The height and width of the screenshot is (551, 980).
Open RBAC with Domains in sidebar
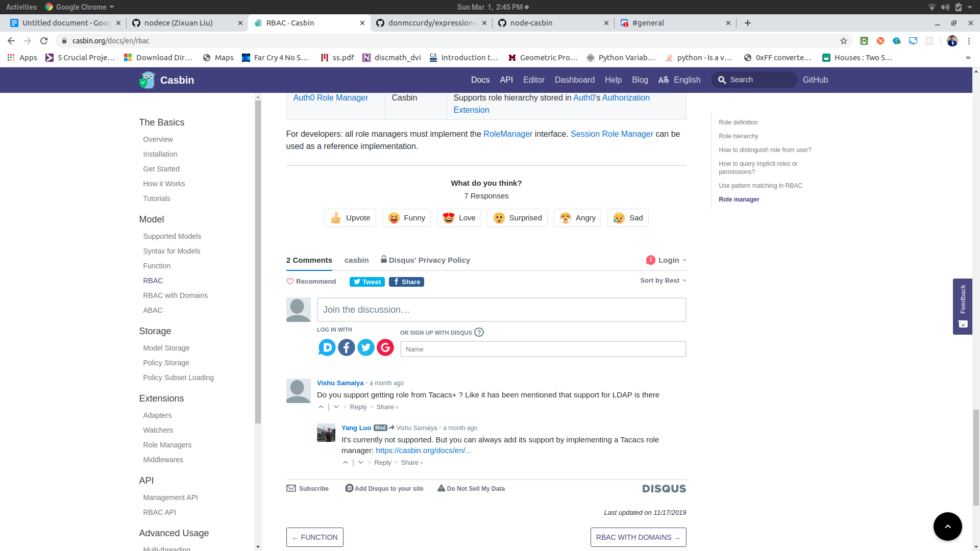[175, 295]
